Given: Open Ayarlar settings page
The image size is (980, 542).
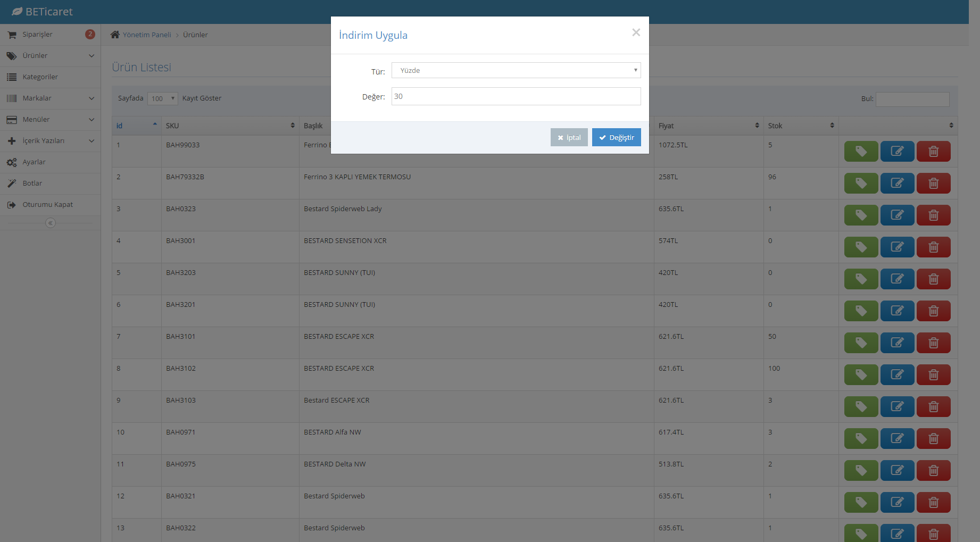Looking at the screenshot, I should coord(50,162).
